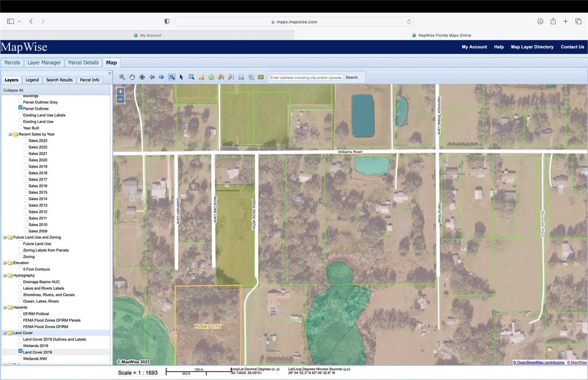Choose the arrow pointer select tool

click(x=181, y=77)
